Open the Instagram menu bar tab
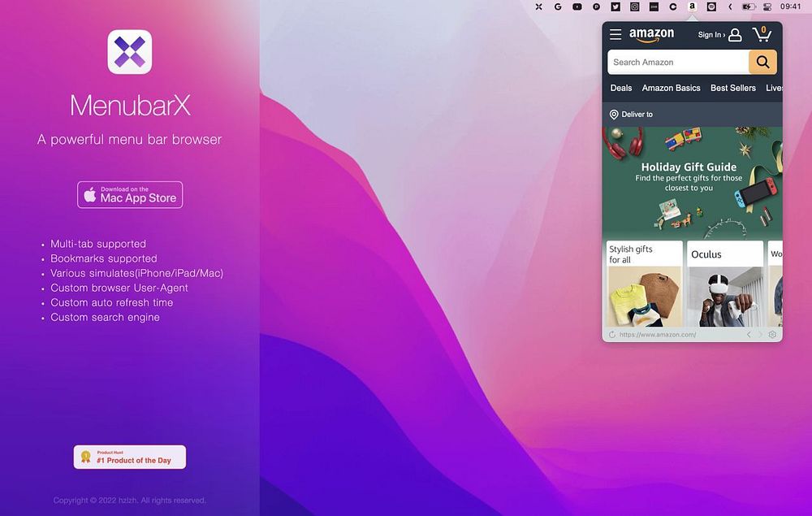 coord(634,7)
